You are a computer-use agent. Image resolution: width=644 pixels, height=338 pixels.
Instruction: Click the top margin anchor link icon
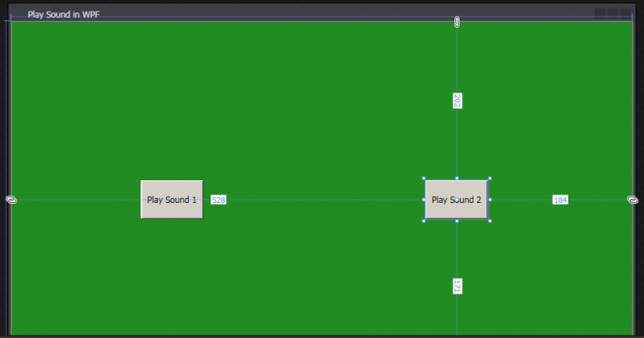(x=457, y=22)
